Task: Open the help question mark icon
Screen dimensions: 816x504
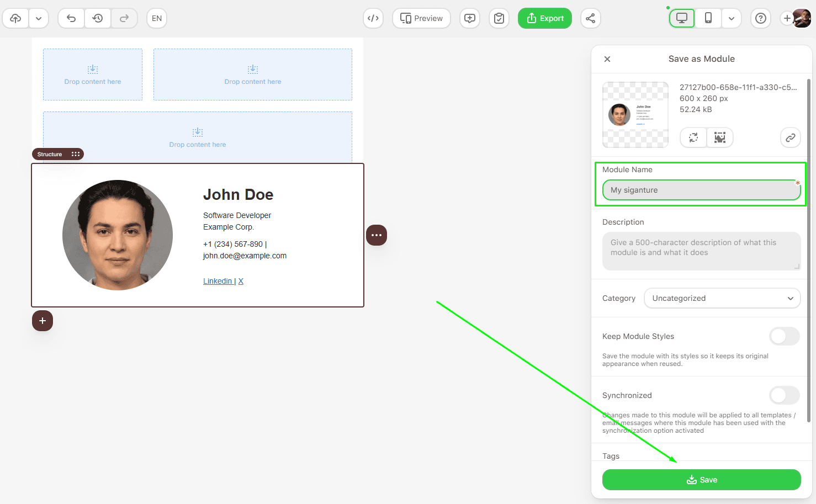Action: click(761, 18)
